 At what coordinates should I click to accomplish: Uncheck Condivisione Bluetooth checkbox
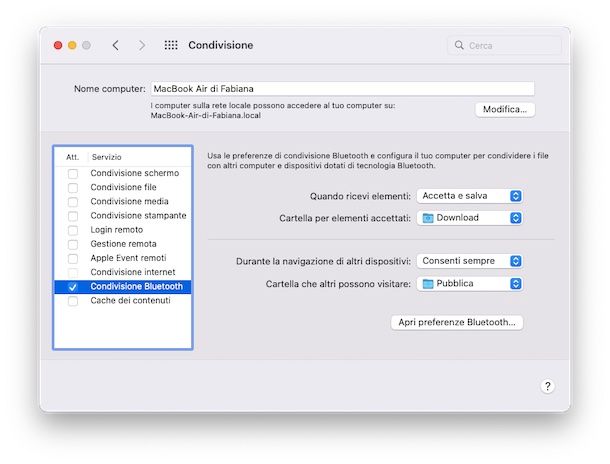click(73, 287)
